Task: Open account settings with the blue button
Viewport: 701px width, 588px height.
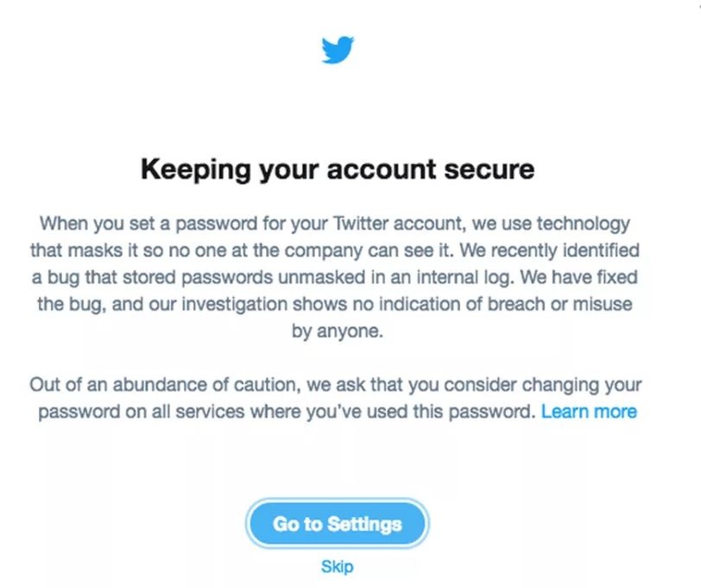Action: click(337, 523)
